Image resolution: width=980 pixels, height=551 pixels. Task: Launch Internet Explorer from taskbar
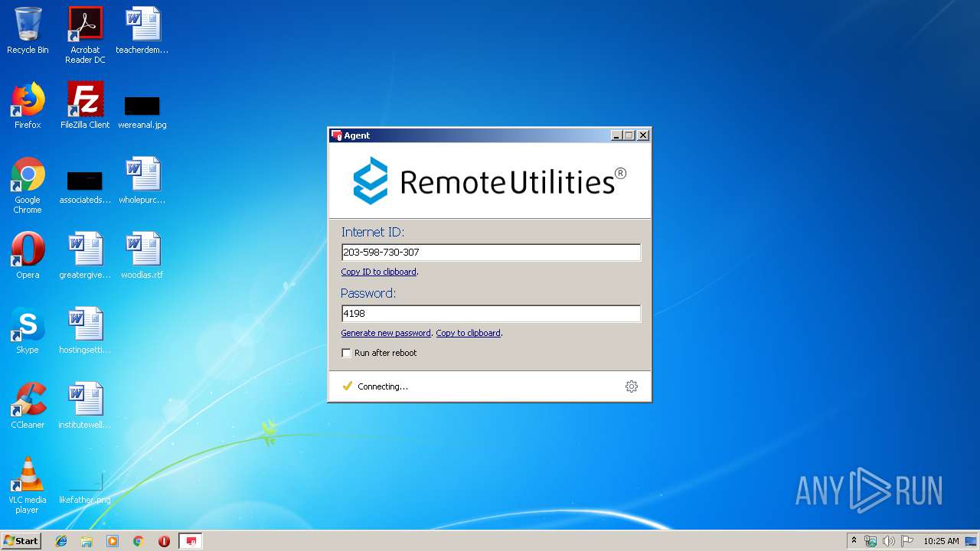61,541
